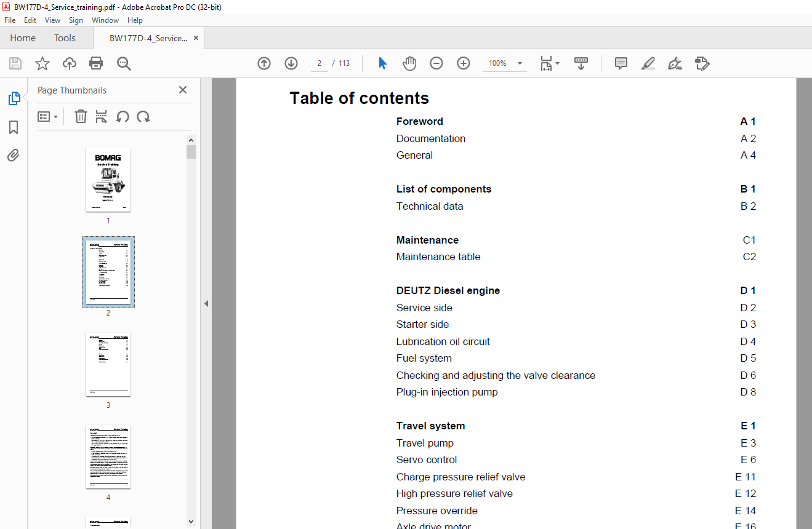
Task: Activate the selection arrow tool
Action: tap(382, 63)
